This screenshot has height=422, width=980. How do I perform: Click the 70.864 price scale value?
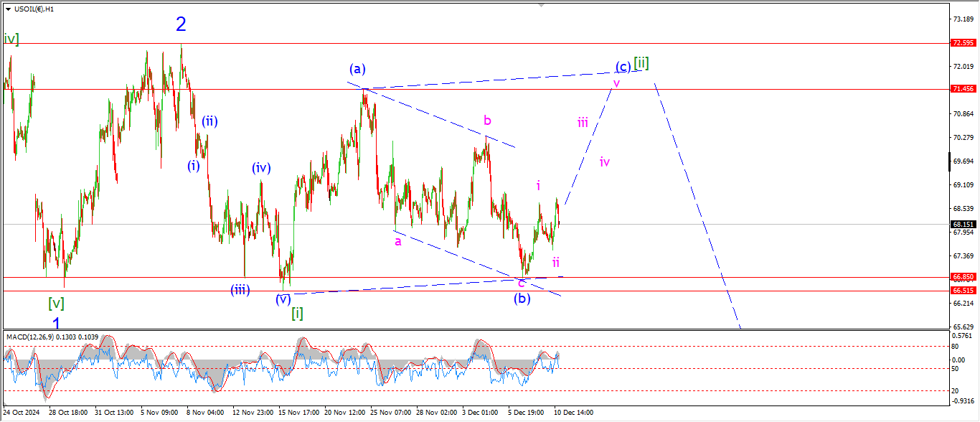pyautogui.click(x=962, y=114)
